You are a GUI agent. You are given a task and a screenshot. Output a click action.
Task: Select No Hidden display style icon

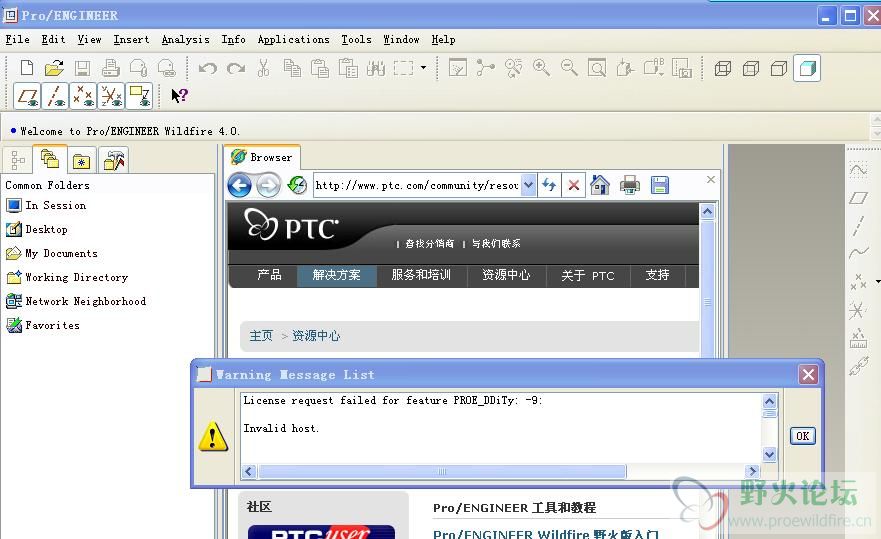[x=779, y=69]
